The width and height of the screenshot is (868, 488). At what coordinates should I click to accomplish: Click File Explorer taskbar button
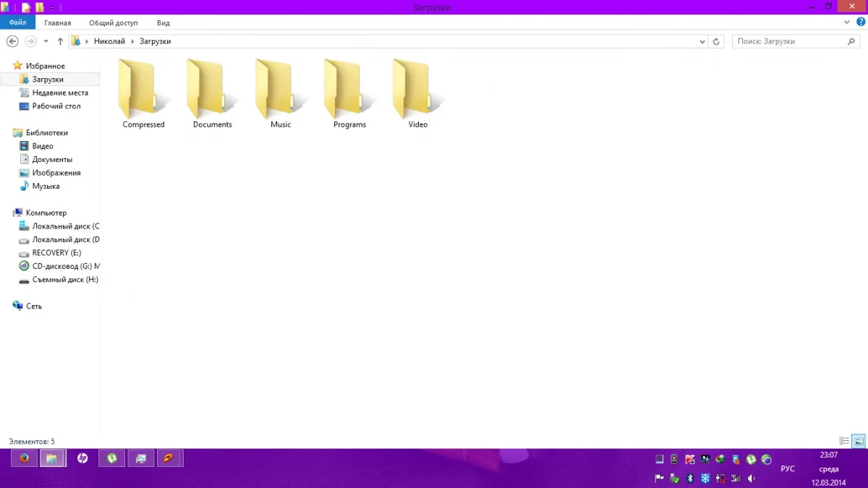pos(52,458)
